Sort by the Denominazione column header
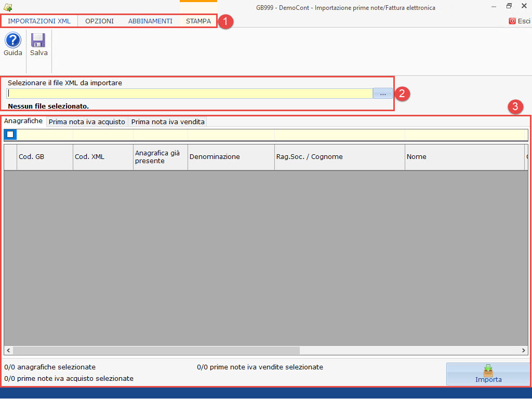The height and width of the screenshot is (399, 532). click(x=231, y=157)
